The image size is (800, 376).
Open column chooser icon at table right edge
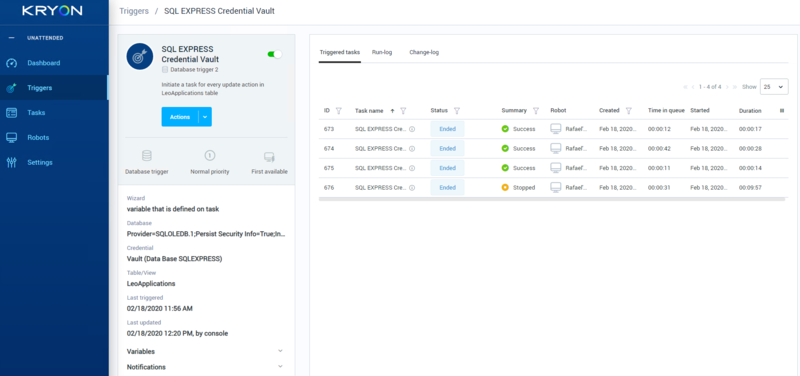pyautogui.click(x=782, y=111)
